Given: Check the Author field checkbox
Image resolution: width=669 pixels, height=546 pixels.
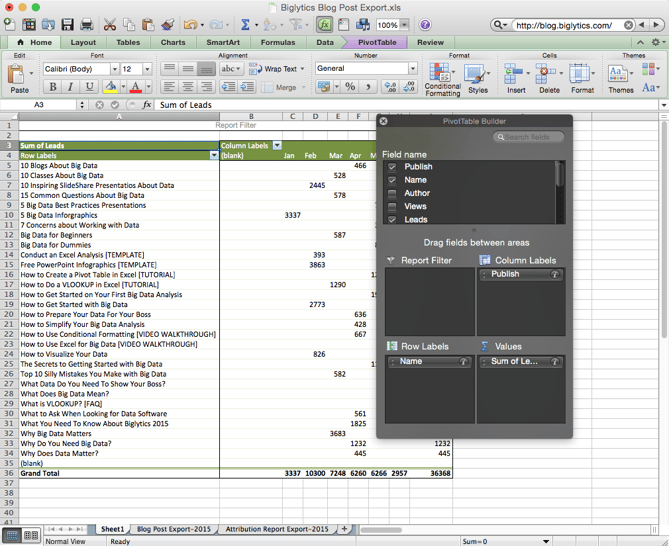Looking at the screenshot, I should (x=392, y=193).
